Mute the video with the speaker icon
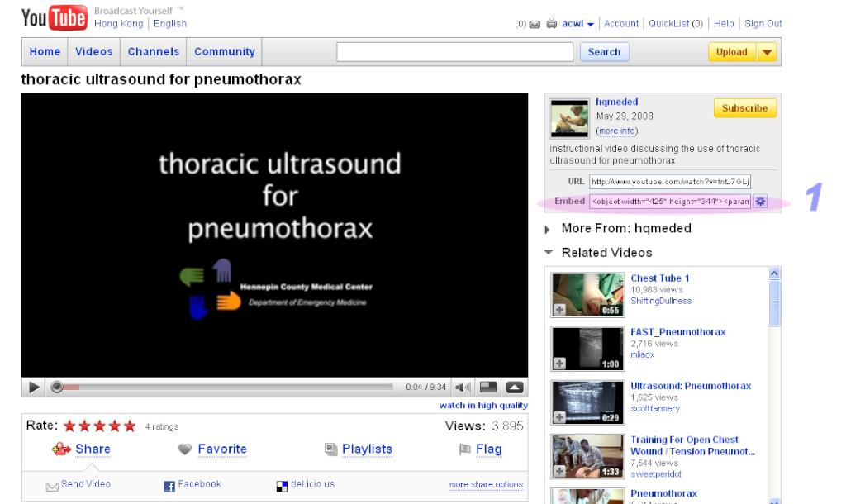846x504 pixels. (463, 388)
